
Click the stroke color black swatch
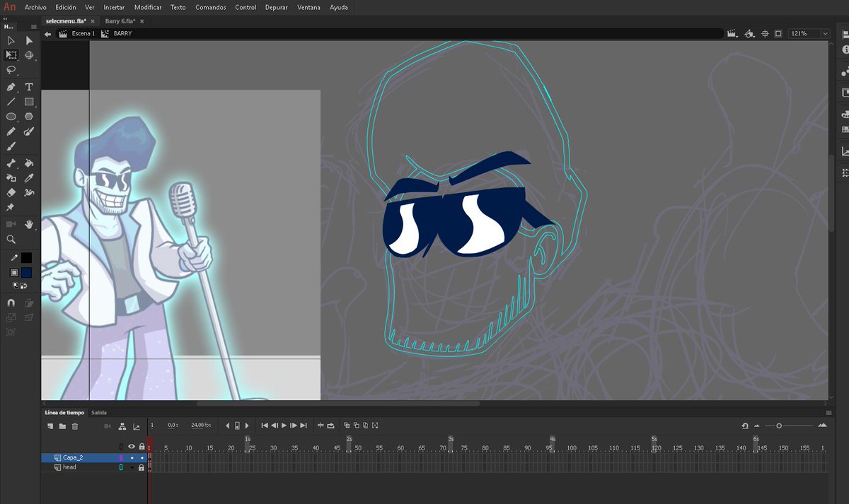point(26,258)
